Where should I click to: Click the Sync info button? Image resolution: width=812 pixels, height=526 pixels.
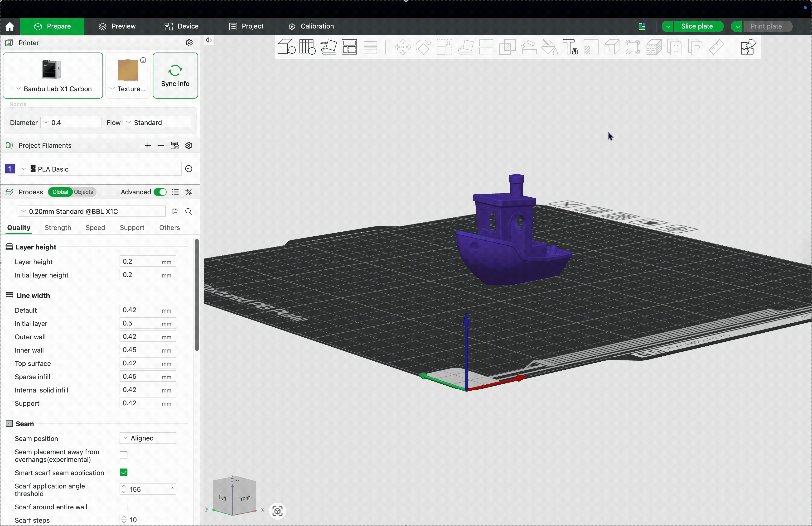point(175,76)
